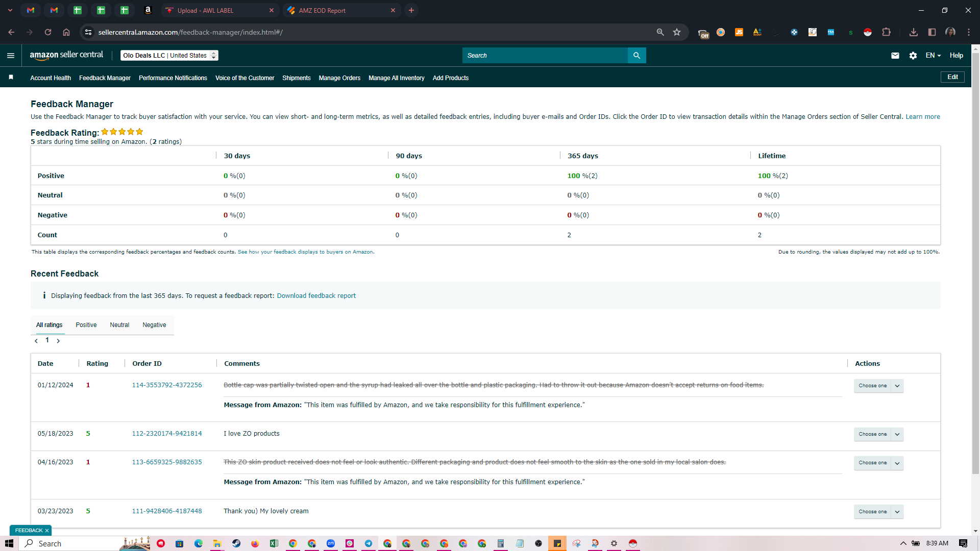This screenshot has height=551, width=980.
Task: Open browser downloads icon
Action: 914,32
